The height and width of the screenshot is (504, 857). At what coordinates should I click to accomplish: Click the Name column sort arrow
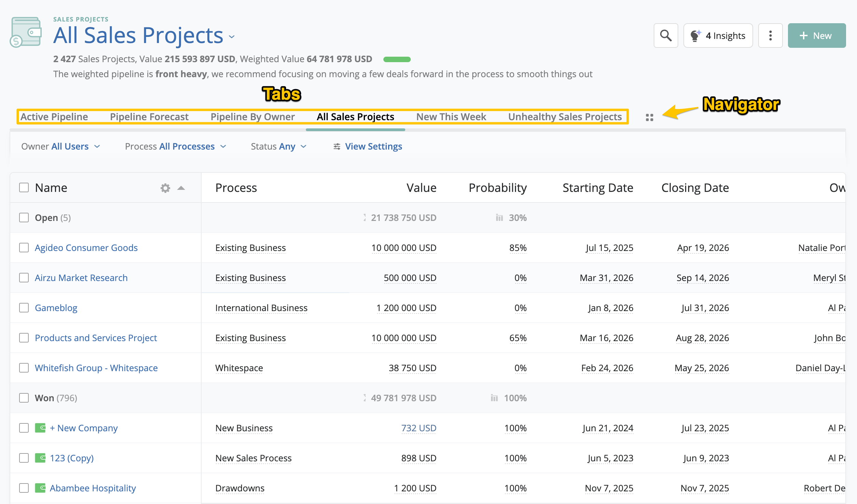(x=181, y=188)
